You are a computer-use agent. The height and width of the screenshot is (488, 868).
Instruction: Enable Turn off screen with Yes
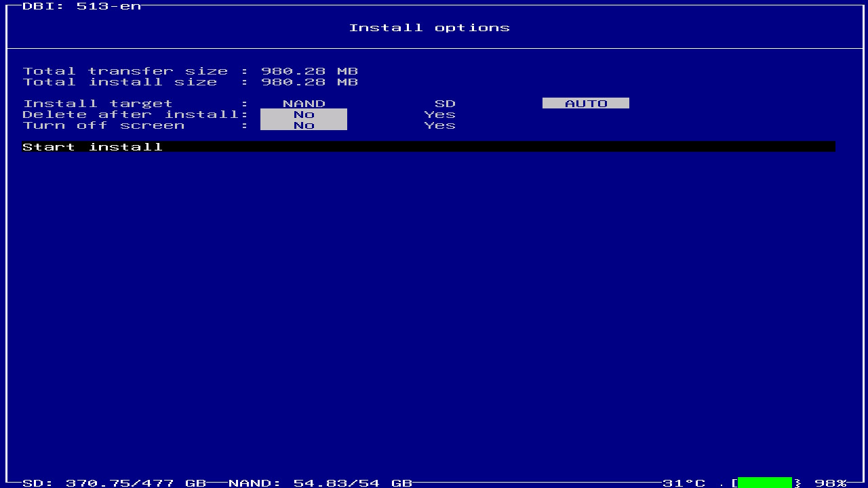(439, 125)
